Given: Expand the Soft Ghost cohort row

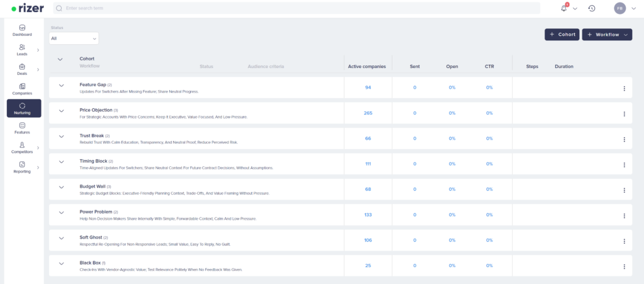Looking at the screenshot, I should coord(62,238).
